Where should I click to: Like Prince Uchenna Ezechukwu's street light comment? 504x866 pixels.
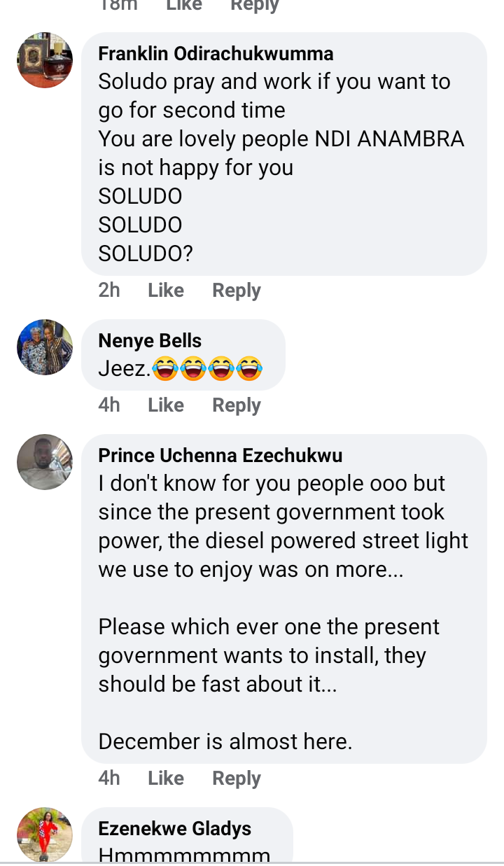click(x=166, y=778)
